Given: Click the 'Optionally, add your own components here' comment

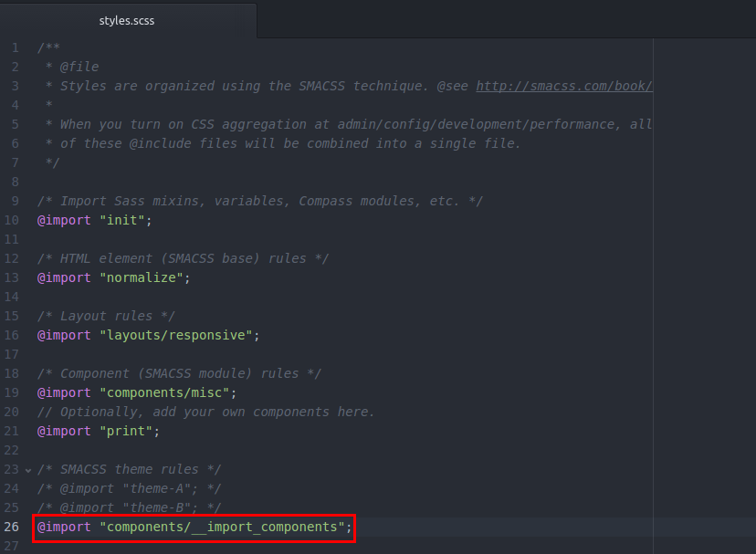Looking at the screenshot, I should pyautogui.click(x=205, y=412).
